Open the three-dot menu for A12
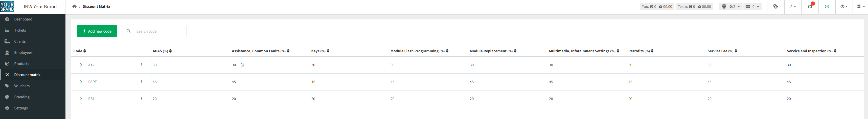868x119 pixels. tap(141, 65)
